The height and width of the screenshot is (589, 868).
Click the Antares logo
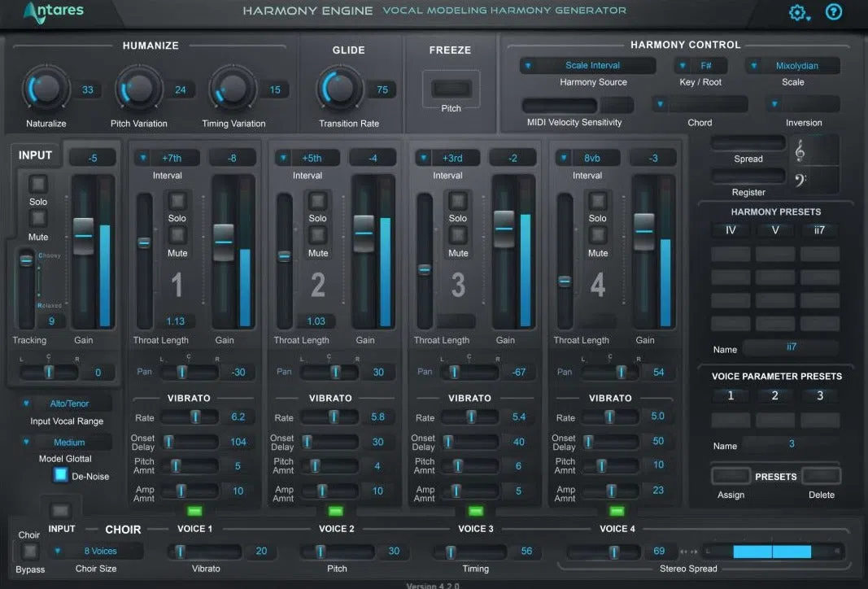pyautogui.click(x=54, y=12)
